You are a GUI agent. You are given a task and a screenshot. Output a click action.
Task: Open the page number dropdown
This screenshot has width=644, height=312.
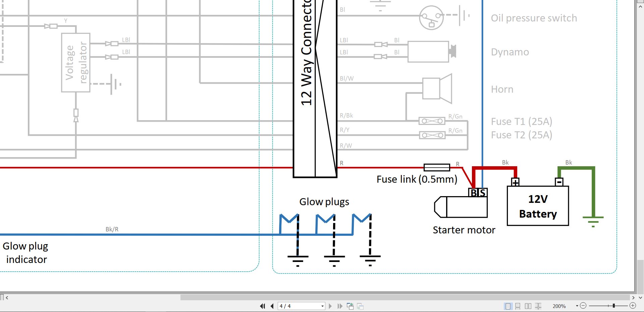pyautogui.click(x=322, y=306)
